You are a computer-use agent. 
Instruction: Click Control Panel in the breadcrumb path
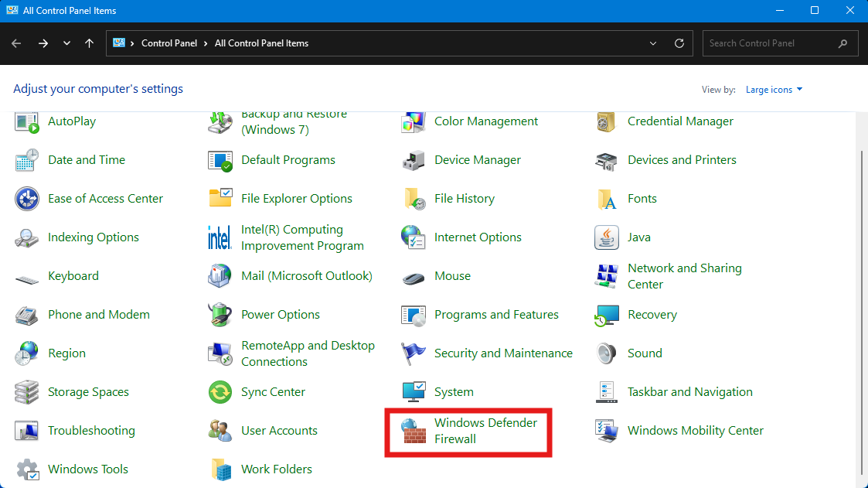click(168, 43)
